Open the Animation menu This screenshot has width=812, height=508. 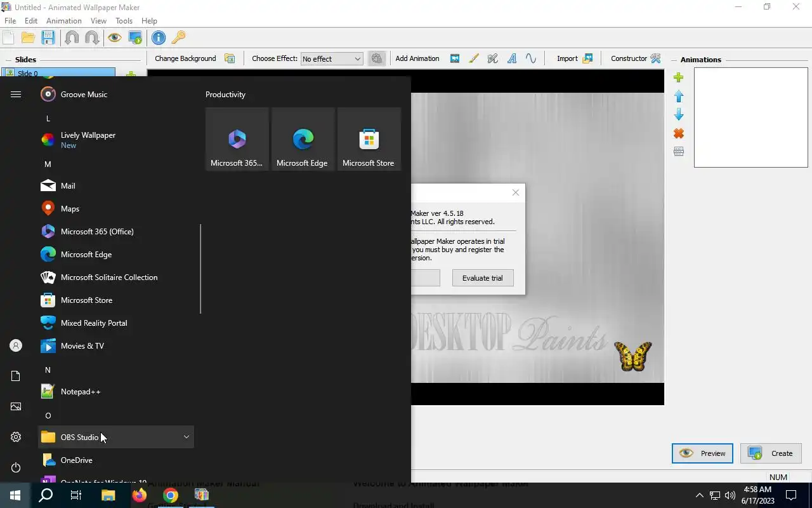pyautogui.click(x=64, y=21)
